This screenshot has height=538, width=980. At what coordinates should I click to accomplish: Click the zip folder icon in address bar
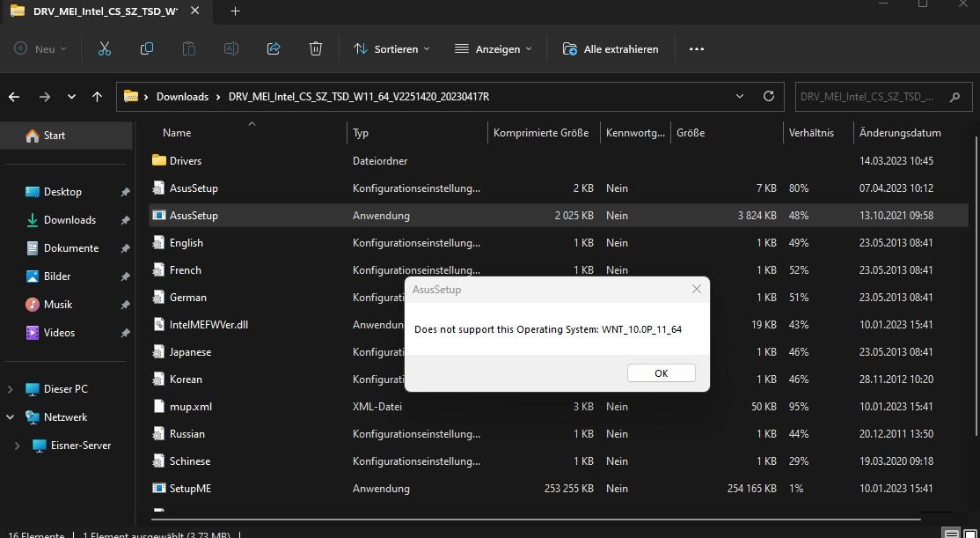pos(130,96)
